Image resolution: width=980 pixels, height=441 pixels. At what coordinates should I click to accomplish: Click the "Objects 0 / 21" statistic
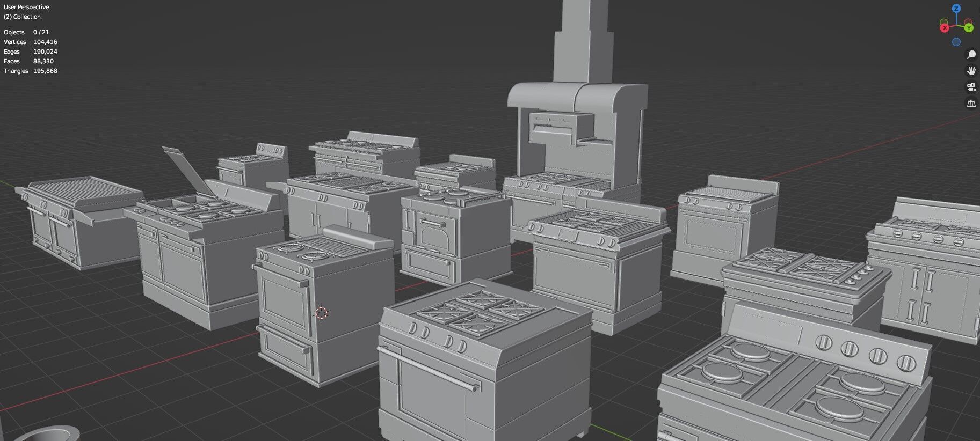tap(26, 32)
